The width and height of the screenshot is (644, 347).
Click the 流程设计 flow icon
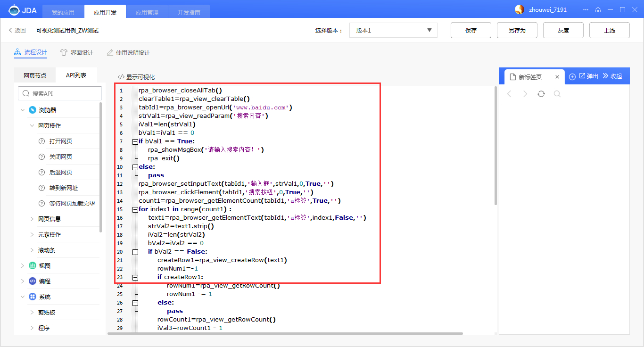[x=18, y=52]
